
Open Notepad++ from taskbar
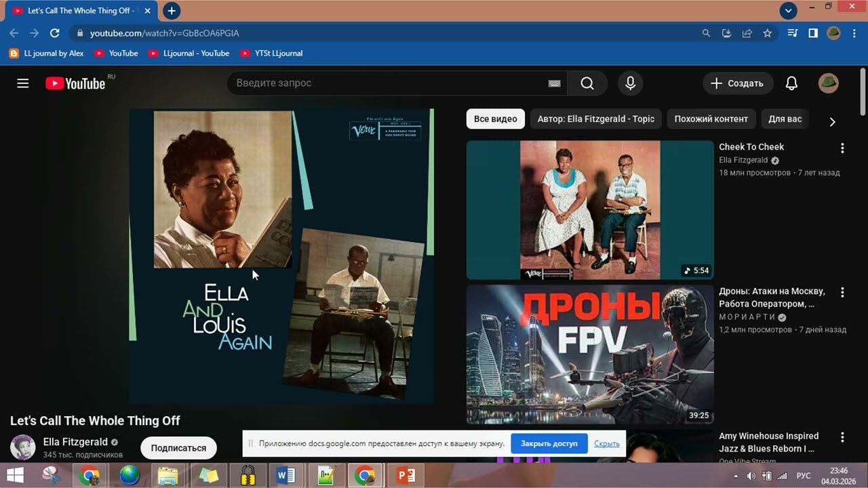pyautogui.click(x=327, y=476)
